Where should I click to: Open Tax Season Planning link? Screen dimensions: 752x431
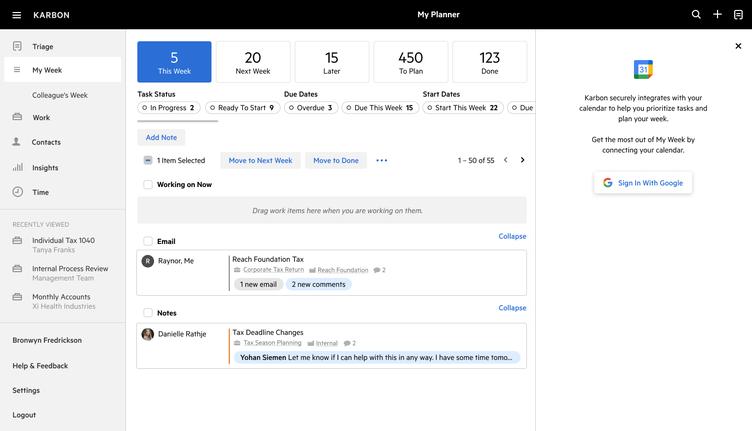(272, 343)
